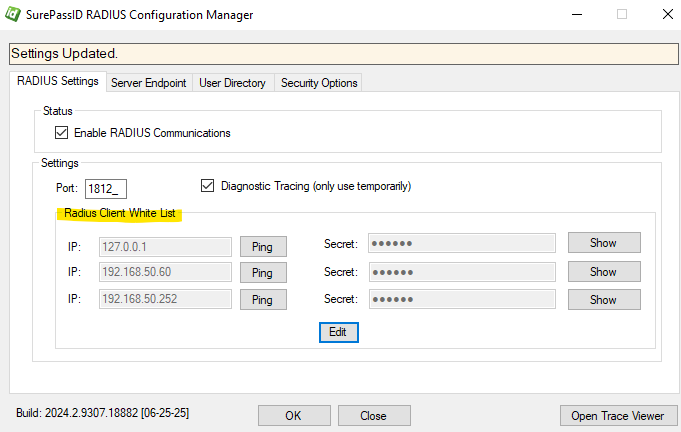The image size is (681, 432).
Task: Click the IP field showing 127.0.0.1
Action: 165,247
